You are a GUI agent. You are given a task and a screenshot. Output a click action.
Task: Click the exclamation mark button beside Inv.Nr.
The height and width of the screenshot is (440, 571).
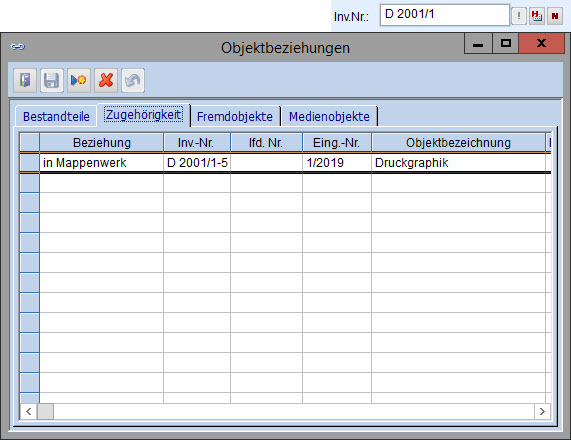519,16
